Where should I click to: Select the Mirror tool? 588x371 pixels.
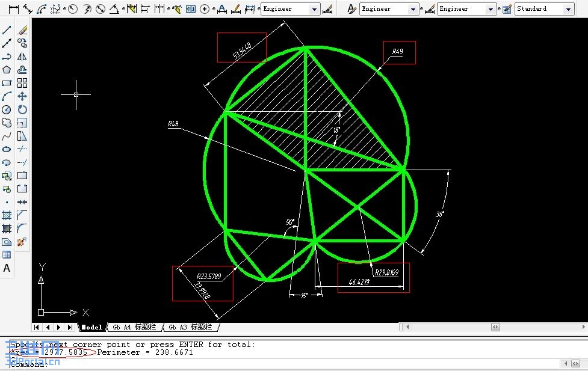(x=22, y=57)
